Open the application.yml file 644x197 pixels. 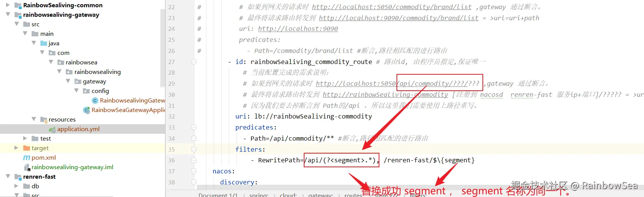78,129
